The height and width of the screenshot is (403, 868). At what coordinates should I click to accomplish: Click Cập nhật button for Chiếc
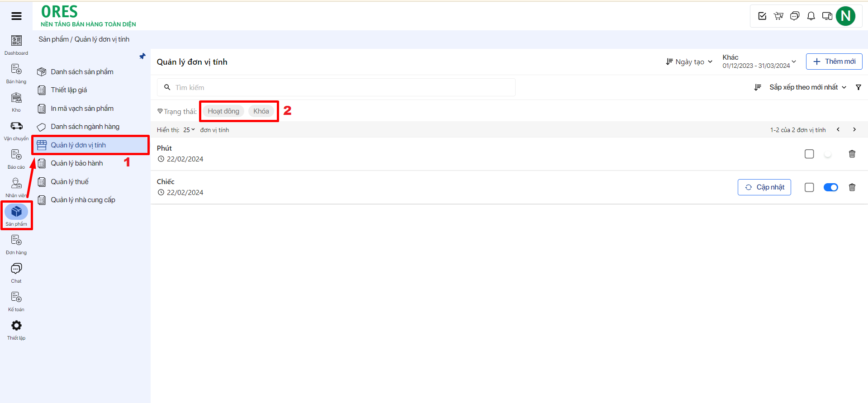[x=764, y=187]
